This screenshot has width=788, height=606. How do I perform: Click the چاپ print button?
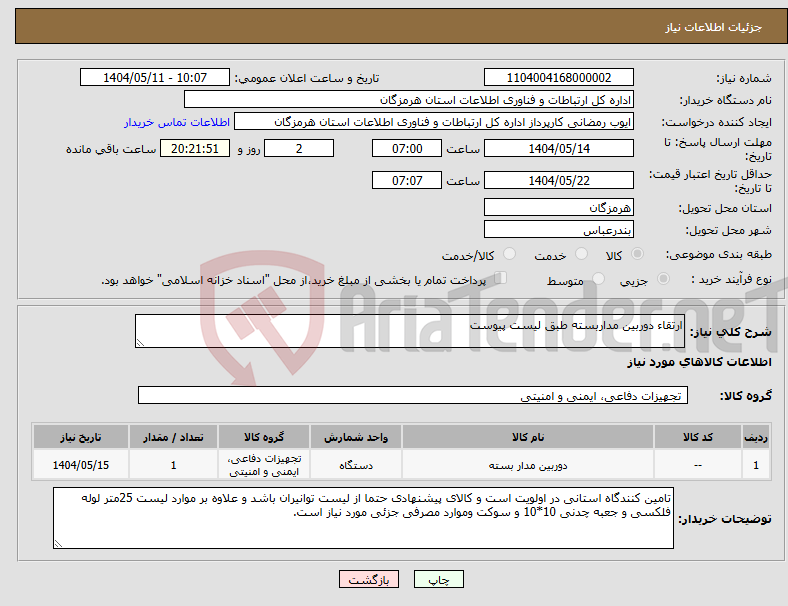click(x=439, y=579)
